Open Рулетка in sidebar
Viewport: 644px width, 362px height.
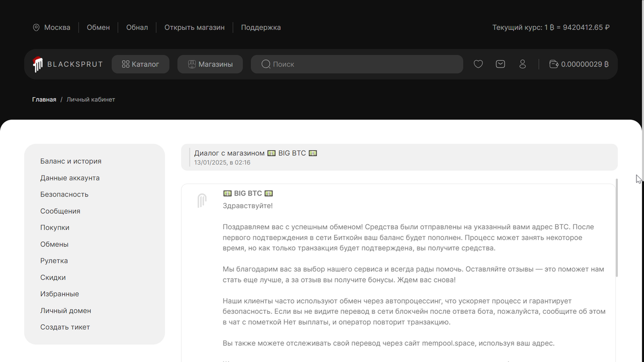coord(54,261)
